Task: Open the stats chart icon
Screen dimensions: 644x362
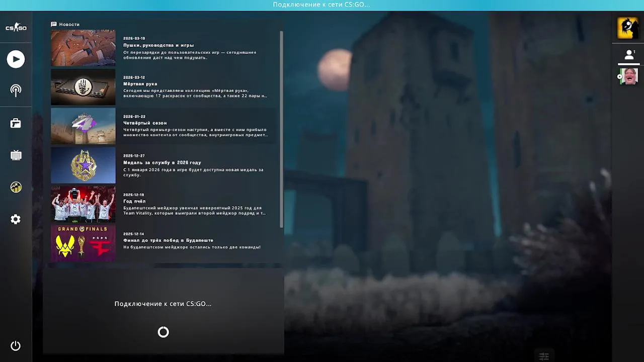Action: point(16,187)
